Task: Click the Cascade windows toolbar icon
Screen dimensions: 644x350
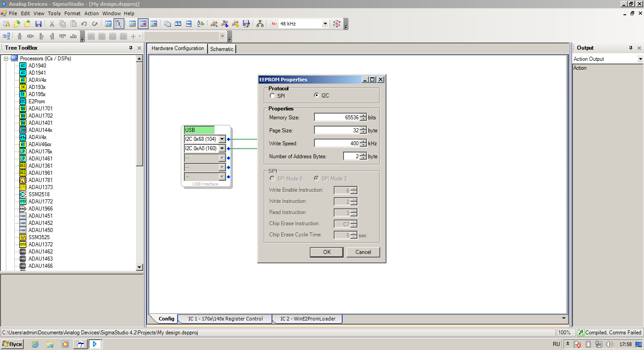Action: point(167,24)
